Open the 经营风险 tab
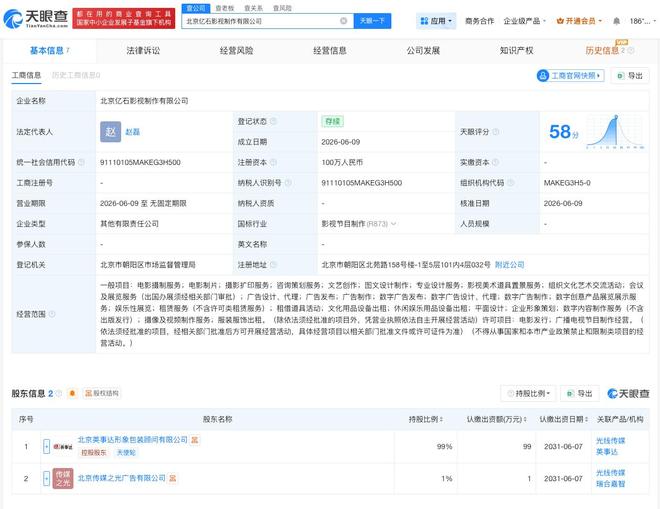 click(236, 51)
